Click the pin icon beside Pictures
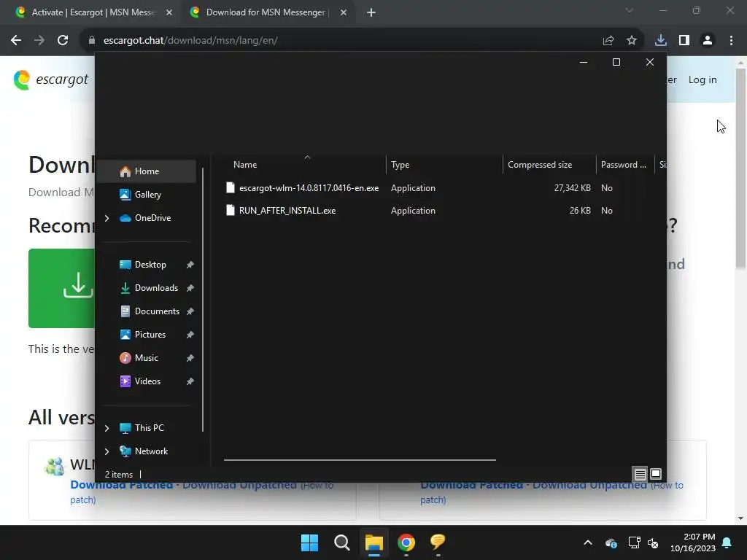Image resolution: width=747 pixels, height=560 pixels. coord(190,335)
